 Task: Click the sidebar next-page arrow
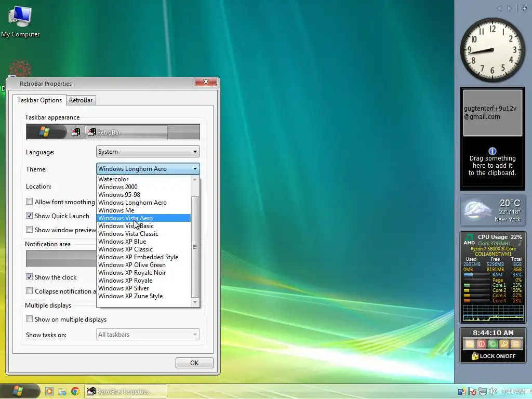510,8
